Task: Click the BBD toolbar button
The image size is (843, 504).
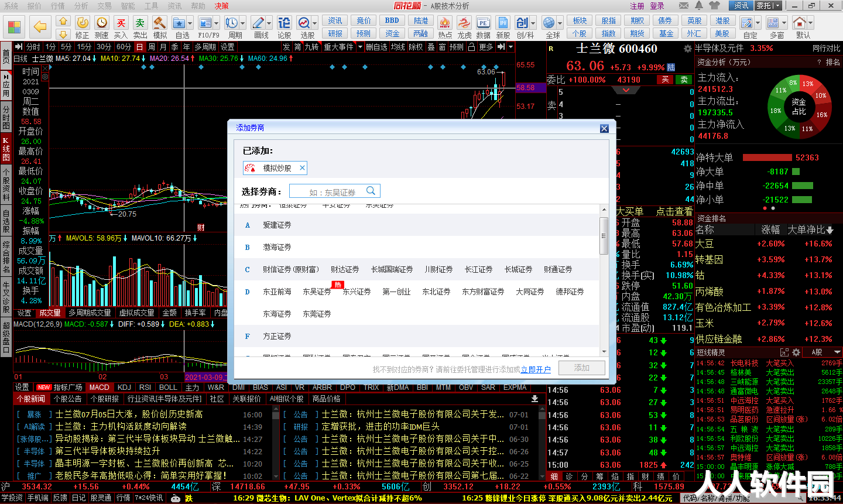Action: [x=392, y=20]
